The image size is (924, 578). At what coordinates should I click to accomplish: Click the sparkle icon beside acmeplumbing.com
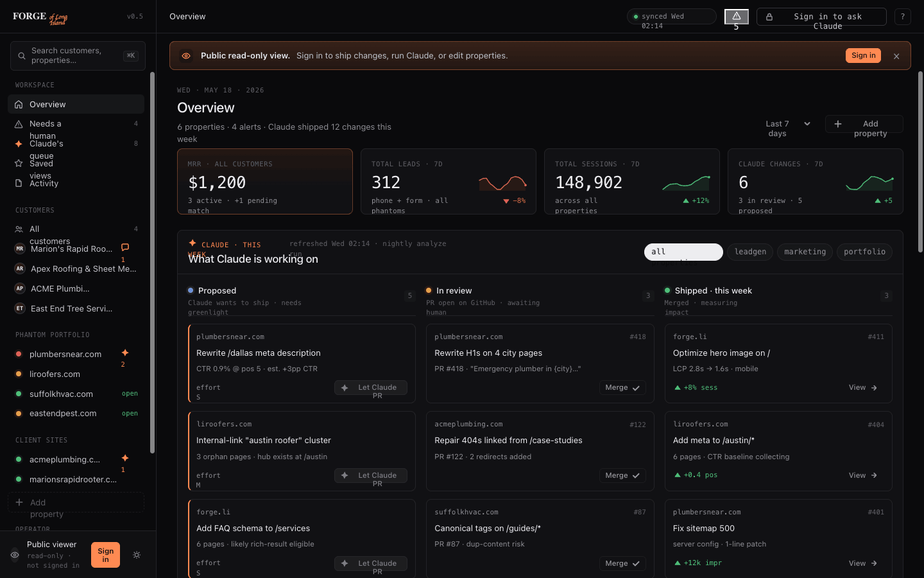(125, 458)
